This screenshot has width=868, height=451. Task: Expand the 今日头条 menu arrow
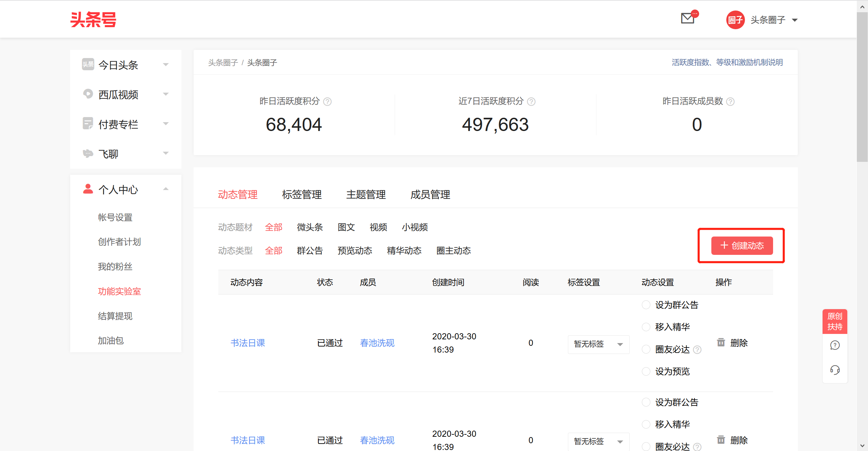click(166, 64)
